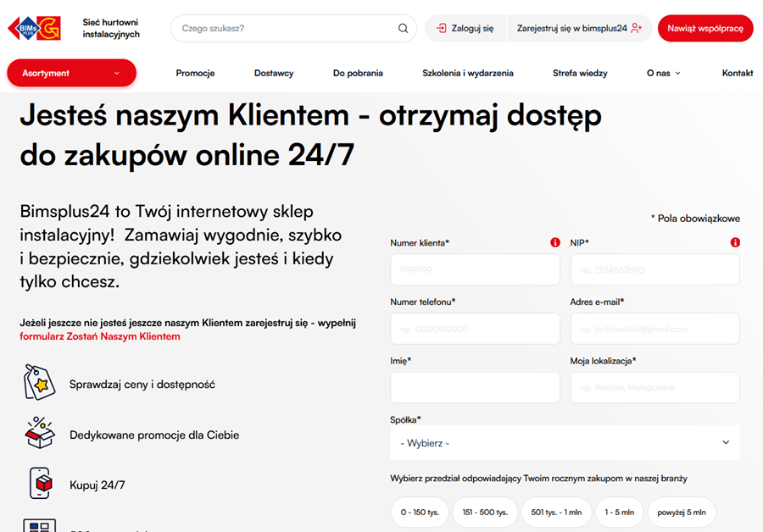763x532 pixels.
Task: Click the promotions box icon
Action: [39, 432]
